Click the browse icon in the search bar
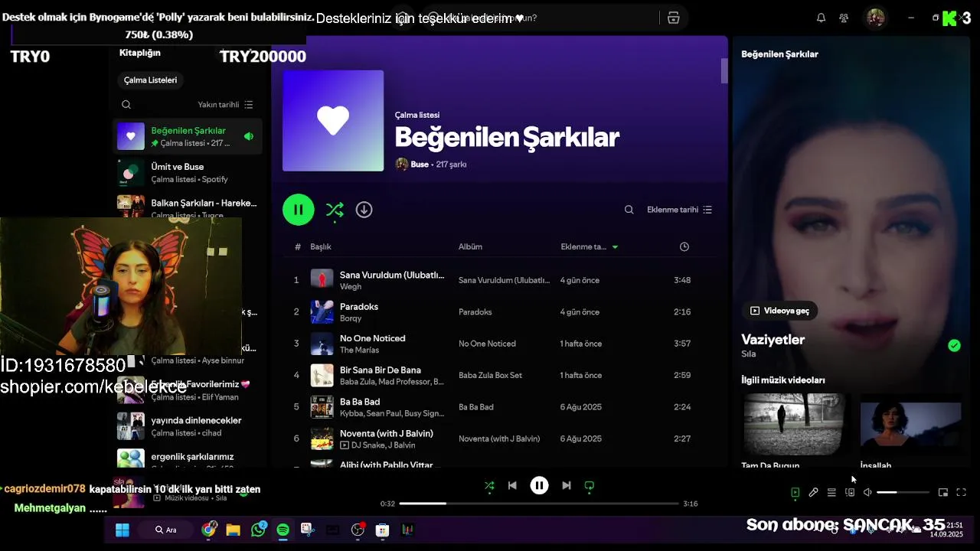This screenshot has width=980, height=551. coord(674,18)
